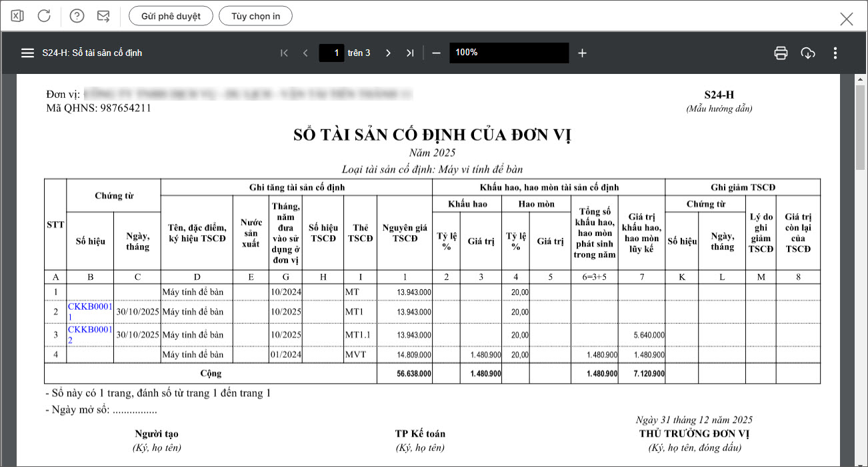Image resolution: width=868 pixels, height=467 pixels.
Task: Go to previous page
Action: [305, 53]
